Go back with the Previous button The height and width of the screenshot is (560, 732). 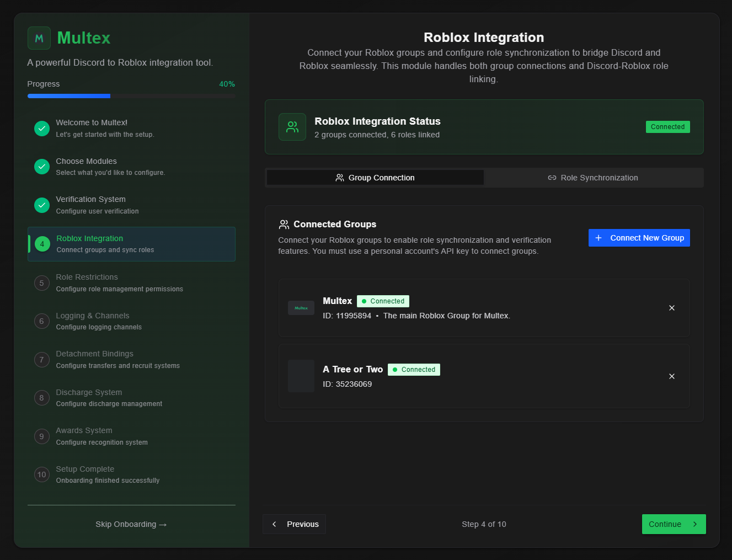[x=295, y=524]
